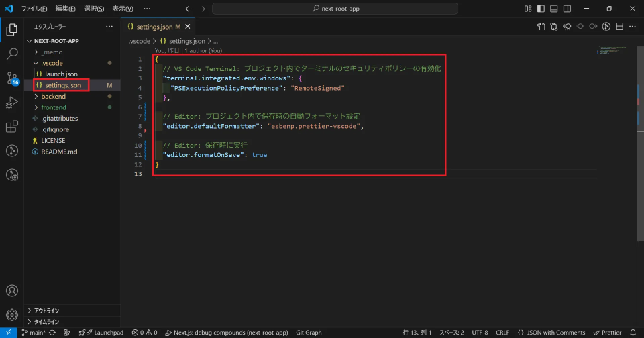
Task: Open Git Graph from status bar
Action: (x=309, y=333)
